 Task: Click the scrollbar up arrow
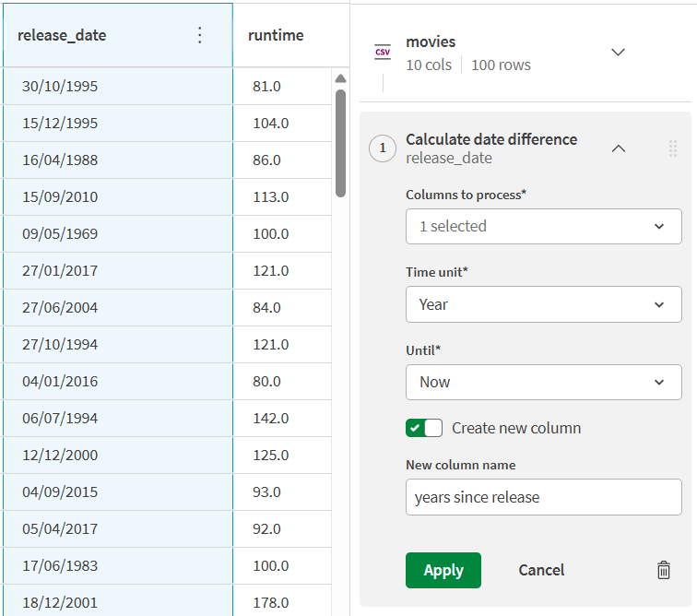[x=340, y=78]
